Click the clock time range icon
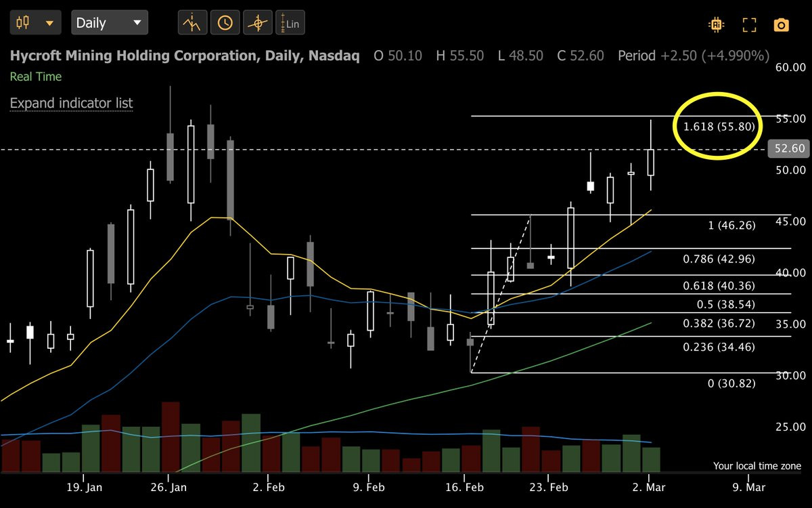The width and height of the screenshot is (812, 508). (x=225, y=24)
